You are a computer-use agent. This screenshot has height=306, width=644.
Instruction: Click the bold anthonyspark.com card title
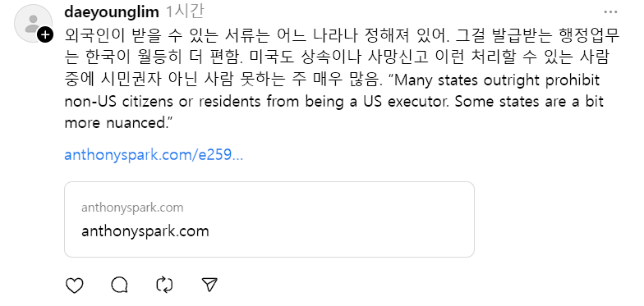pyautogui.click(x=145, y=231)
